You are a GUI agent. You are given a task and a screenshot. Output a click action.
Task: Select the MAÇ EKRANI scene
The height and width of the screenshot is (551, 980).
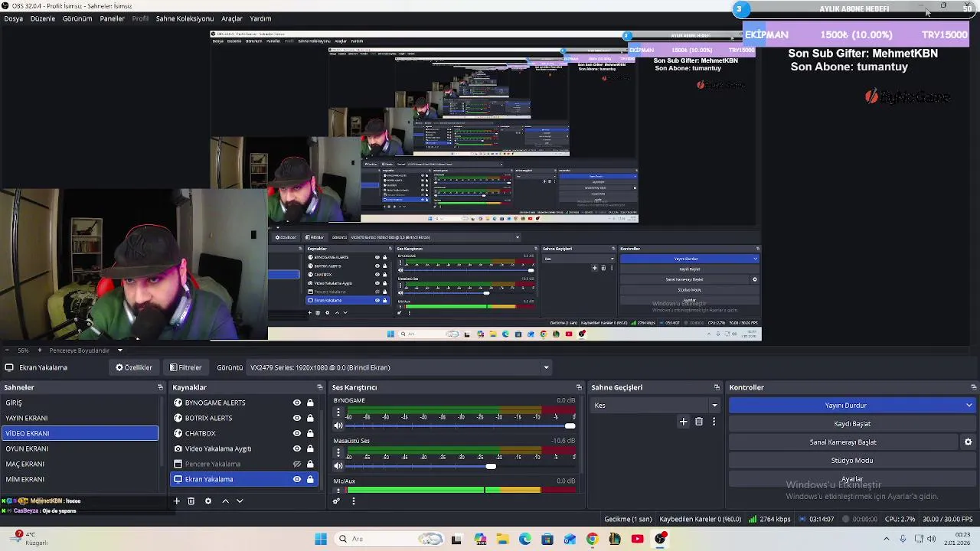coord(80,464)
